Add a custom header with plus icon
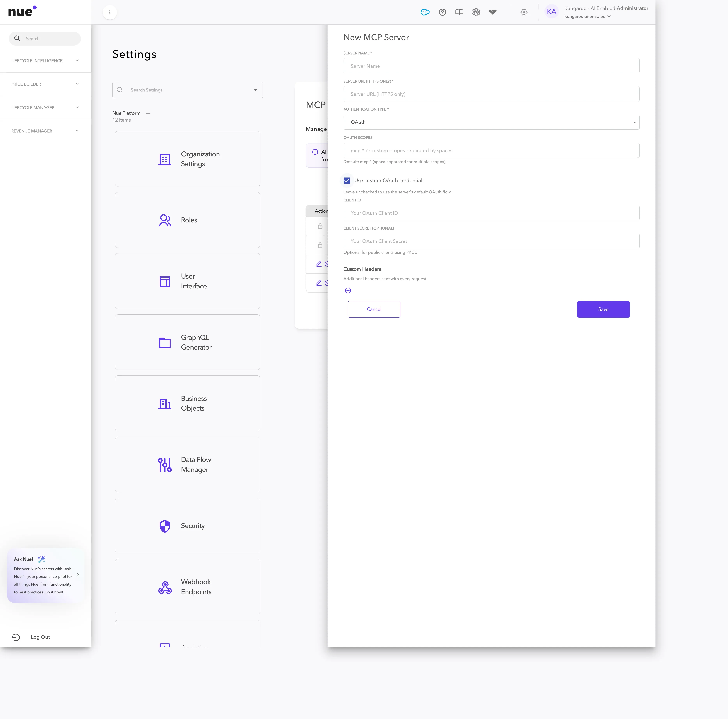Screen dimensions: 728x719 [x=348, y=290]
